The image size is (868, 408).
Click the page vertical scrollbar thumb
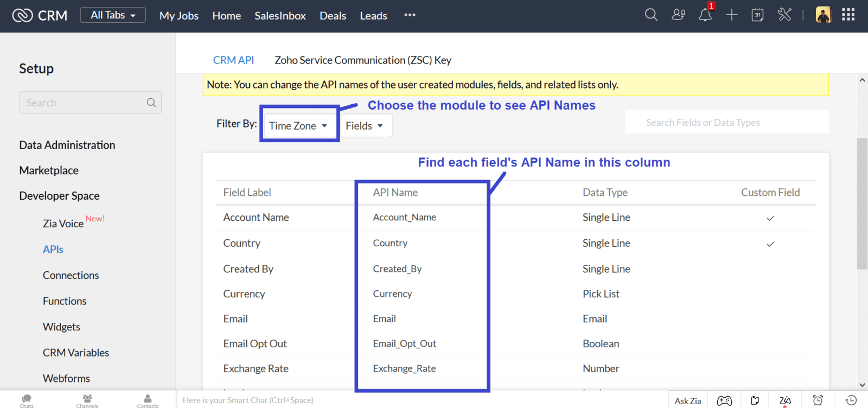862,203
